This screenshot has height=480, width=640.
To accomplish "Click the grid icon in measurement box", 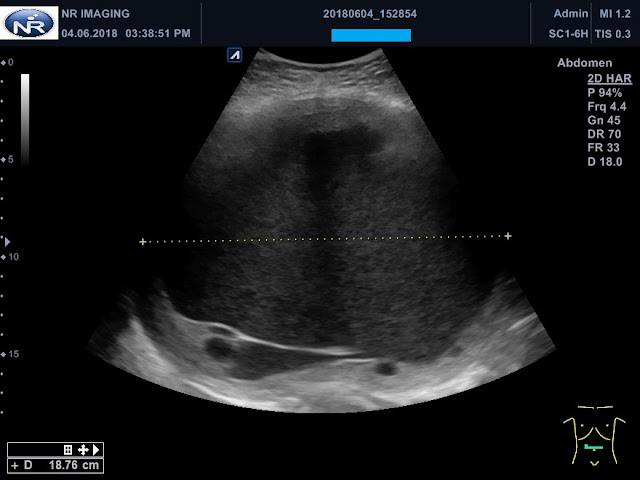I will (x=68, y=450).
